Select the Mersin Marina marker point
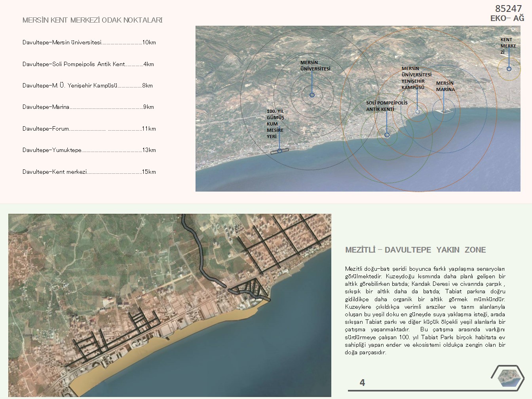The height and width of the screenshot is (399, 532). [444, 111]
